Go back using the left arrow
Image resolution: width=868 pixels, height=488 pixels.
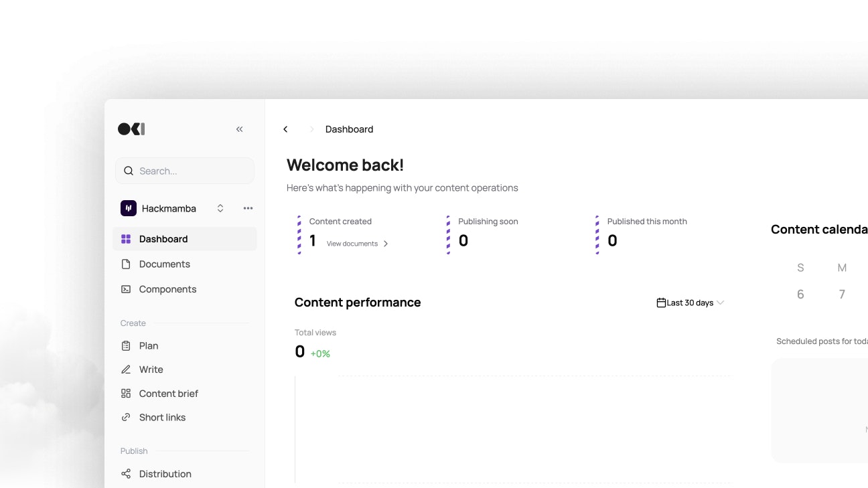[x=285, y=129]
